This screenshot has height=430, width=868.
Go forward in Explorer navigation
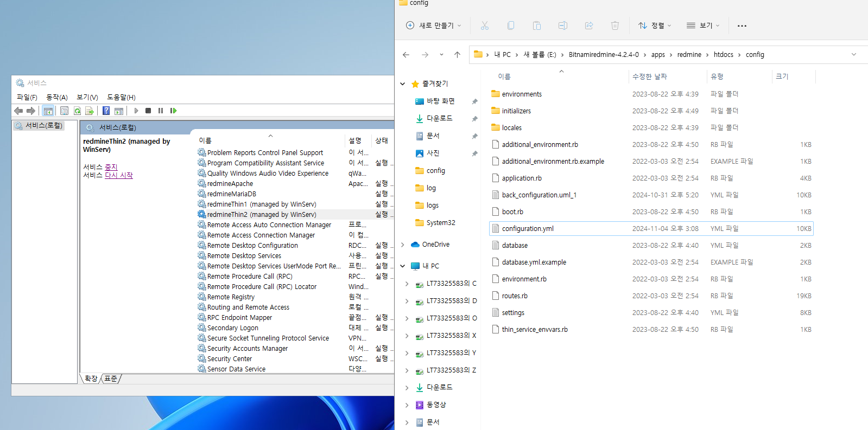click(425, 55)
